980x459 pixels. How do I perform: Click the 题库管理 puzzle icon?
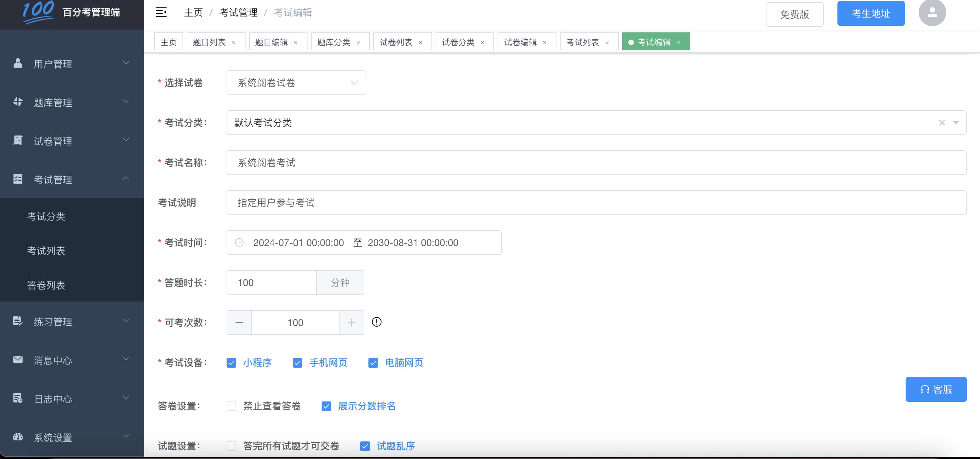pyautogui.click(x=18, y=102)
